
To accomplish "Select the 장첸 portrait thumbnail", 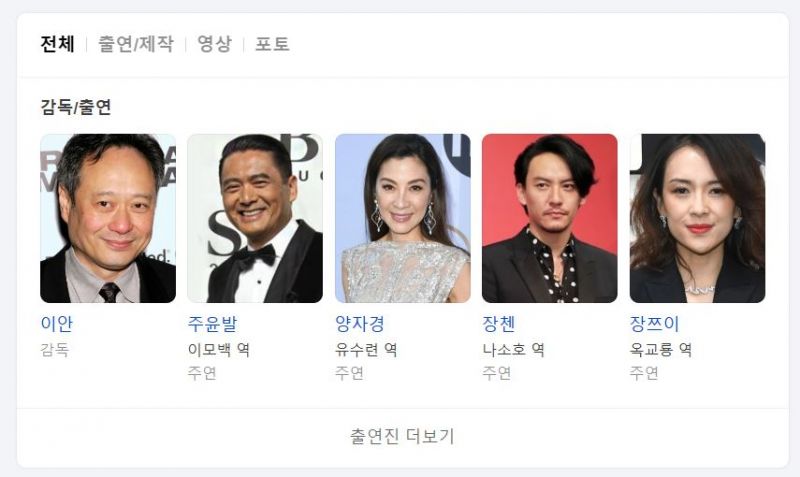I will tap(549, 218).
